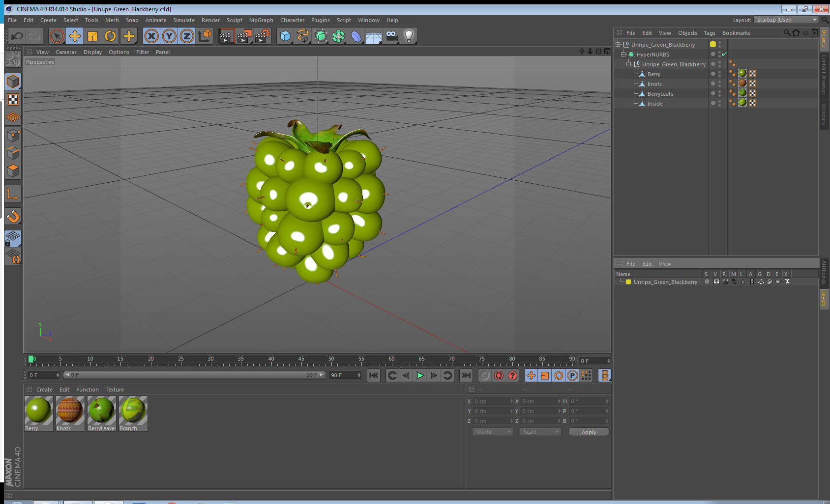Viewport: 830px width, 504px height.
Task: Activate the Move tool
Action: pyautogui.click(x=75, y=36)
